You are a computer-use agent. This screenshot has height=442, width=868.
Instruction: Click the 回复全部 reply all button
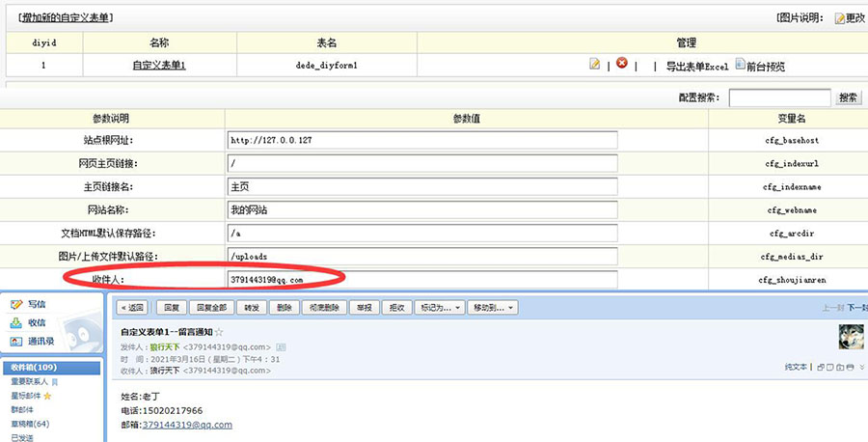click(x=211, y=308)
